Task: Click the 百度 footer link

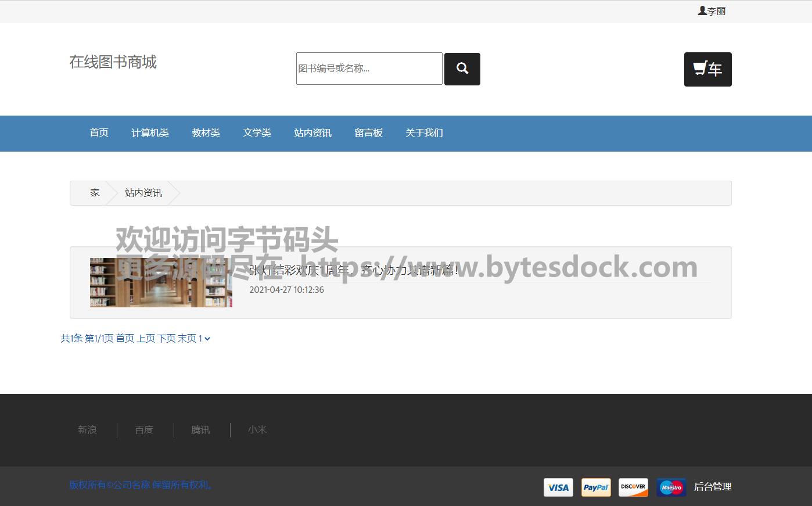Action: click(144, 430)
